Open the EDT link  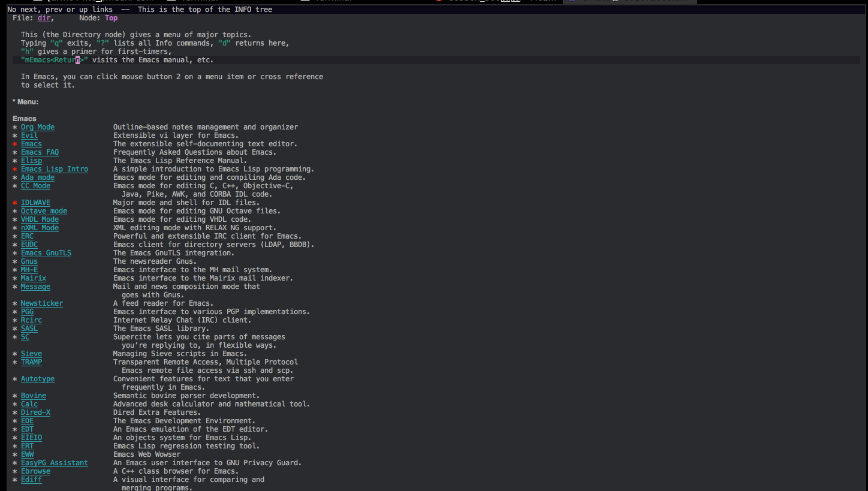click(x=27, y=429)
